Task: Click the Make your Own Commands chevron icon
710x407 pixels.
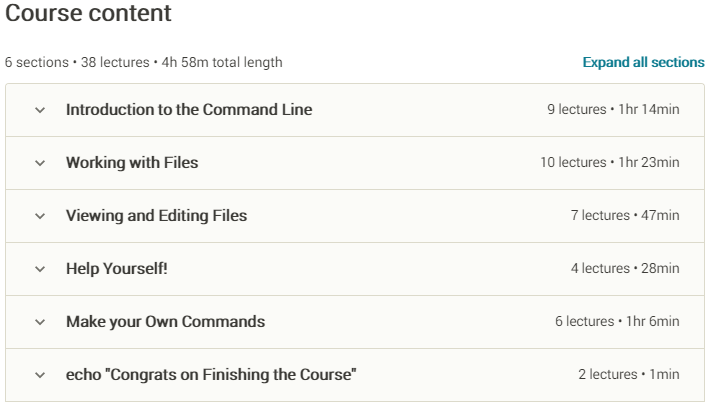Action: 40,322
